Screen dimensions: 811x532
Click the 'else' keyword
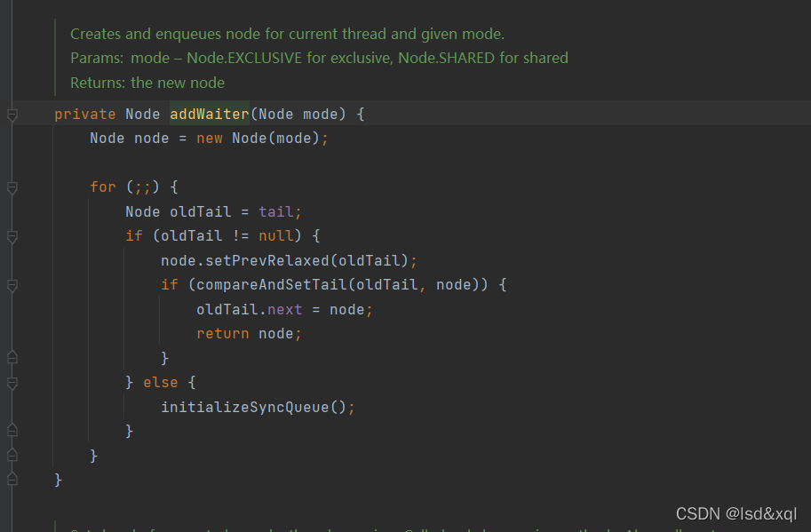click(161, 382)
